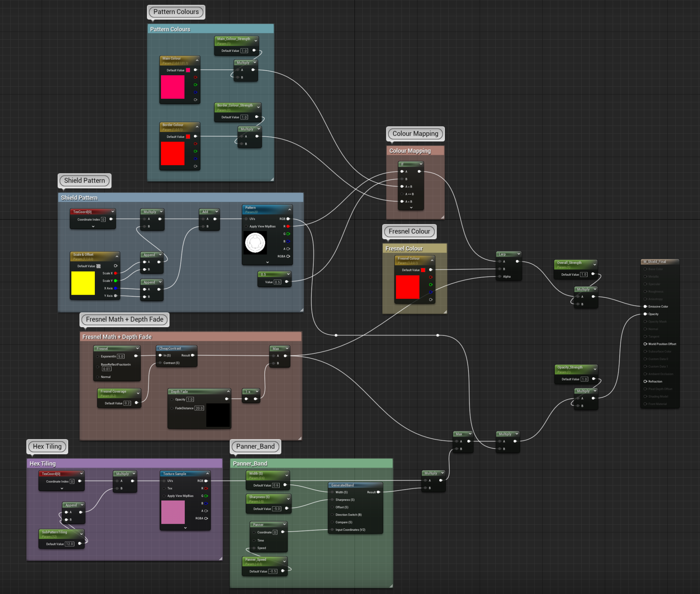Click the Pattern node's texture preview thumbnail
Viewport: 700px width, 594px height.
click(255, 243)
